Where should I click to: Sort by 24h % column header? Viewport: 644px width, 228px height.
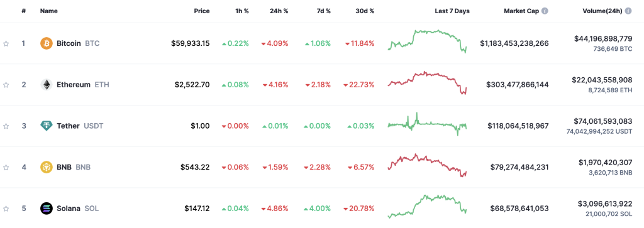(x=279, y=11)
